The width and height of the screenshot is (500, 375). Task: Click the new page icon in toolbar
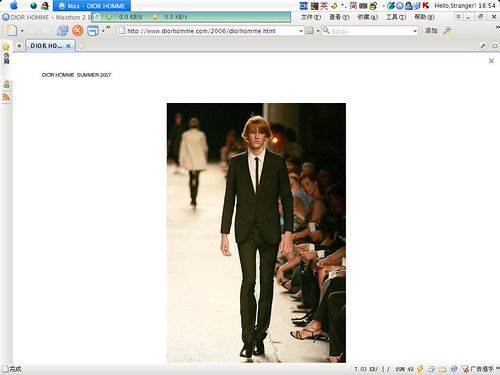[12, 31]
